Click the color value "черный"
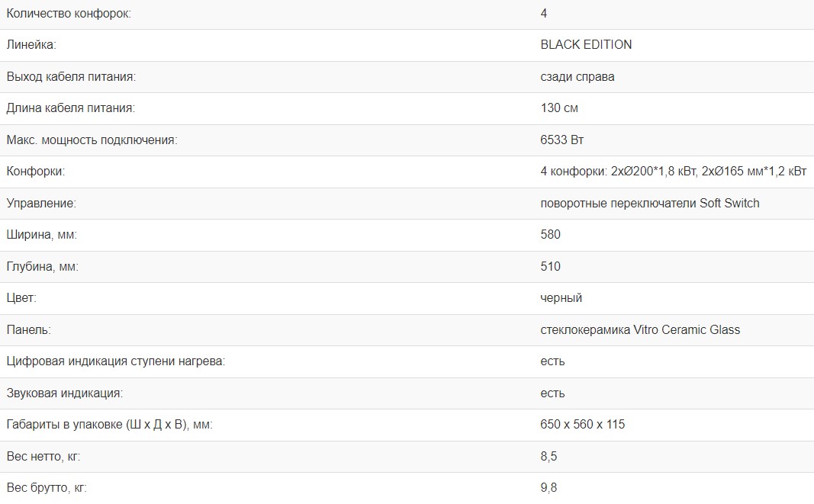 pos(561,298)
